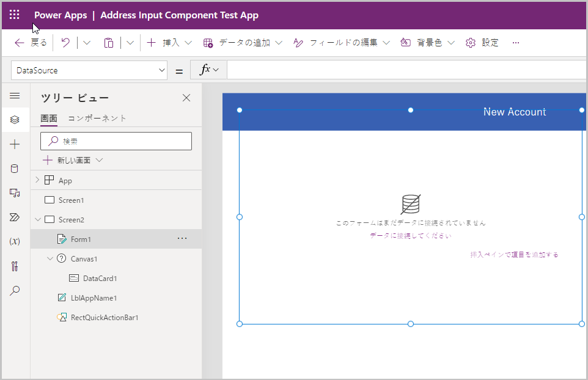This screenshot has width=588, height=380.
Task: Click フィールドの編集 edit fields button
Action: point(335,43)
